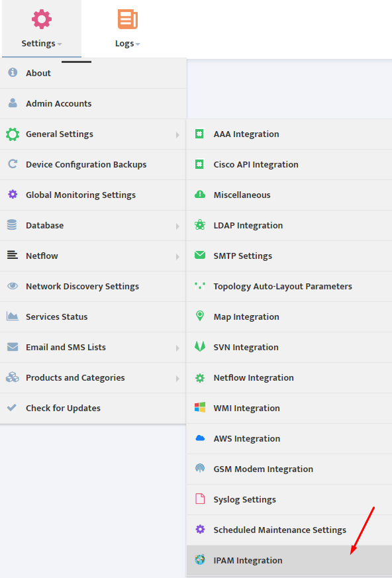Click the blue cloud AWS Integration icon
Image resolution: width=392 pixels, height=578 pixels.
[200, 438]
